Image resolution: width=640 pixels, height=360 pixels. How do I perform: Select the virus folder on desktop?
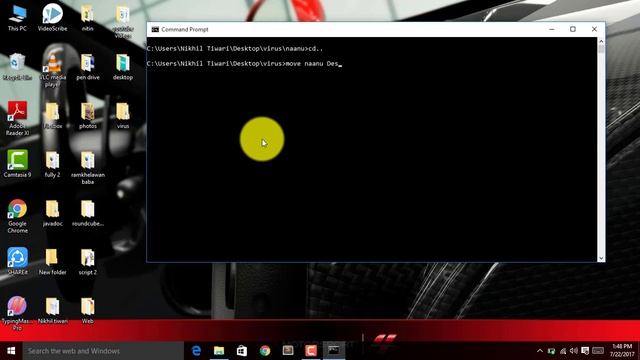pyautogui.click(x=123, y=116)
